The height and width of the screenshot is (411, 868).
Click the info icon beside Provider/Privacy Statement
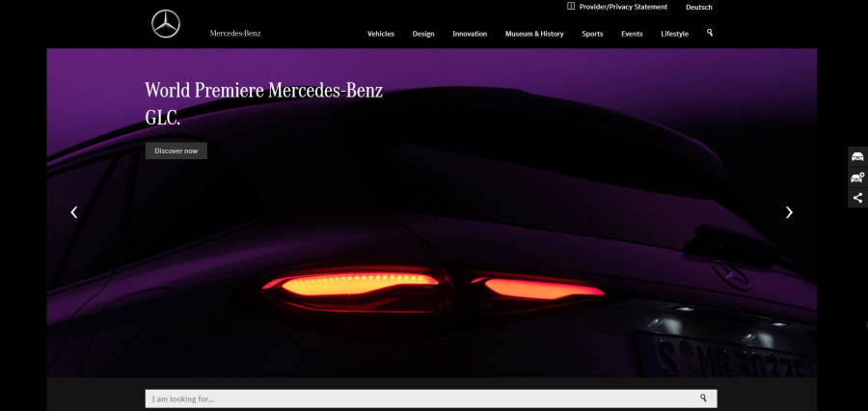click(571, 6)
